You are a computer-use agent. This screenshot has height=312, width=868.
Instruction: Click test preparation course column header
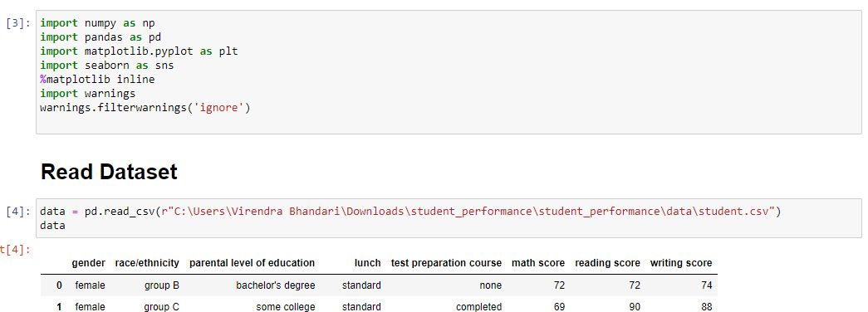tap(446, 263)
